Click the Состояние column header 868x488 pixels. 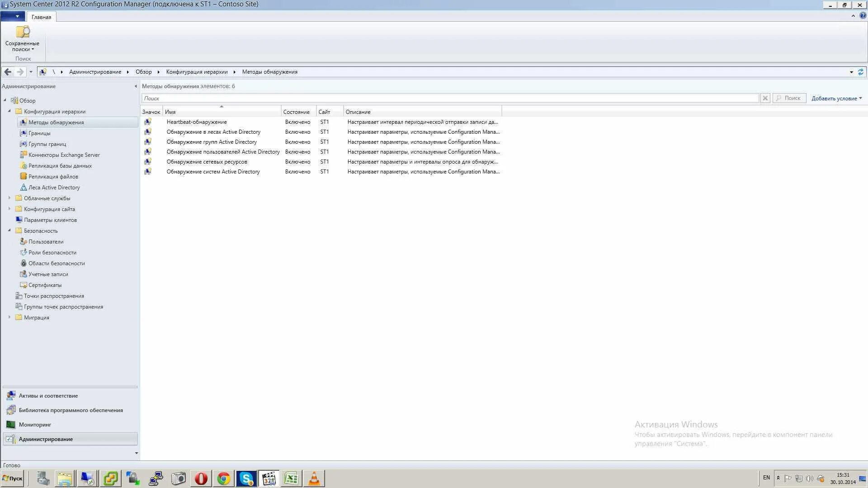[x=297, y=112]
